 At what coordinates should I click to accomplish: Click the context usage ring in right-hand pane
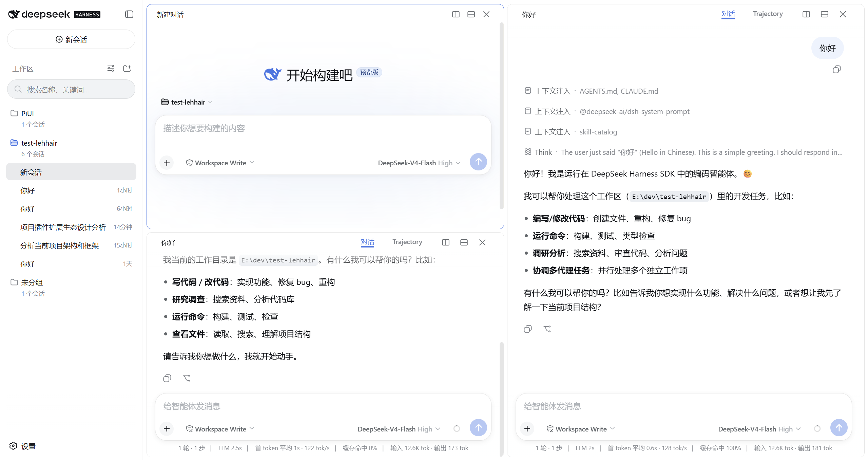pyautogui.click(x=817, y=429)
